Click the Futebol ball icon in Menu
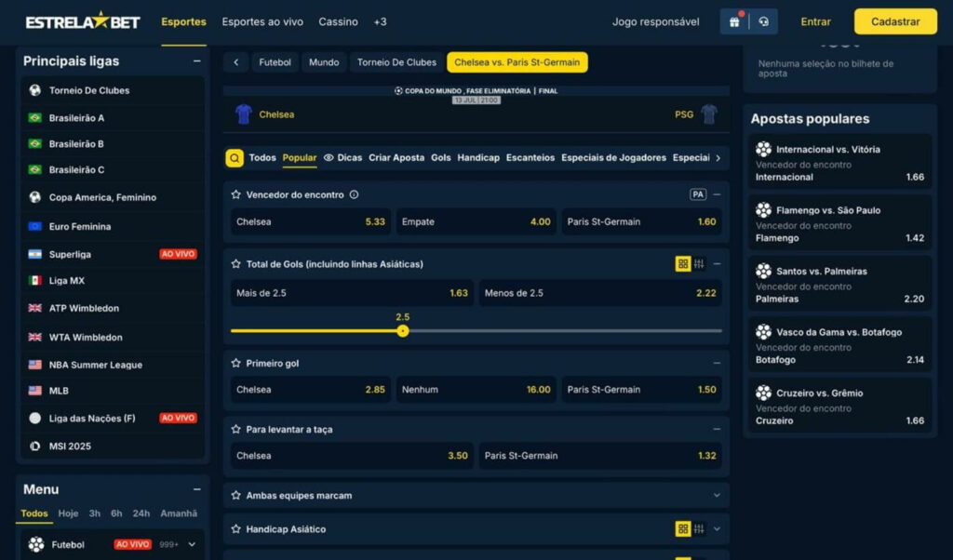Viewport: 953px width, 560px height. click(x=36, y=545)
